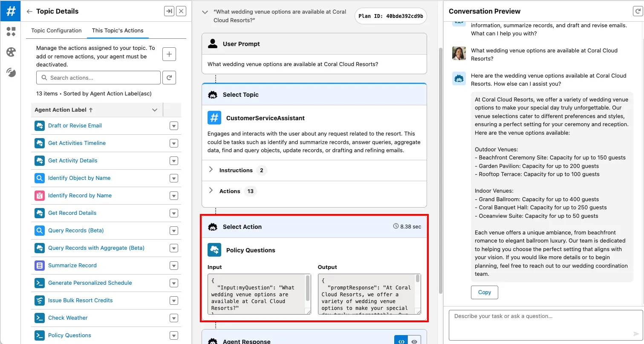Collapse the Topic Details panel
The height and width of the screenshot is (344, 644).
[169, 12]
